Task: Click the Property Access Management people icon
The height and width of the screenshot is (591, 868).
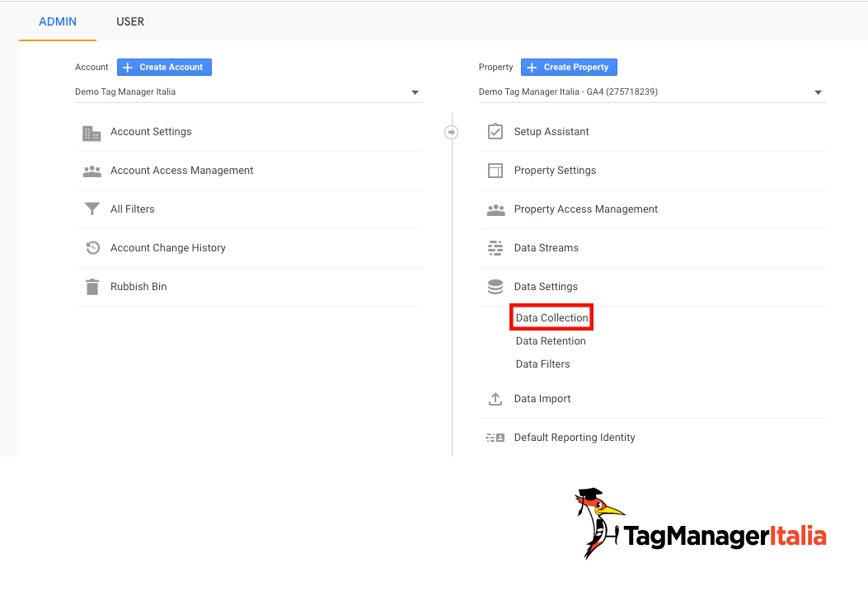Action: [495, 209]
